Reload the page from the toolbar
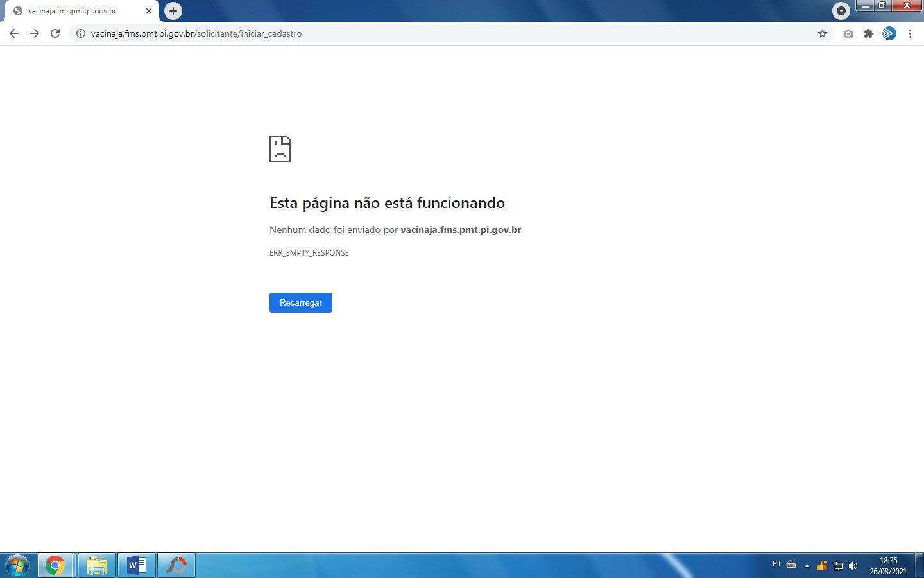924x578 pixels. pyautogui.click(x=55, y=33)
